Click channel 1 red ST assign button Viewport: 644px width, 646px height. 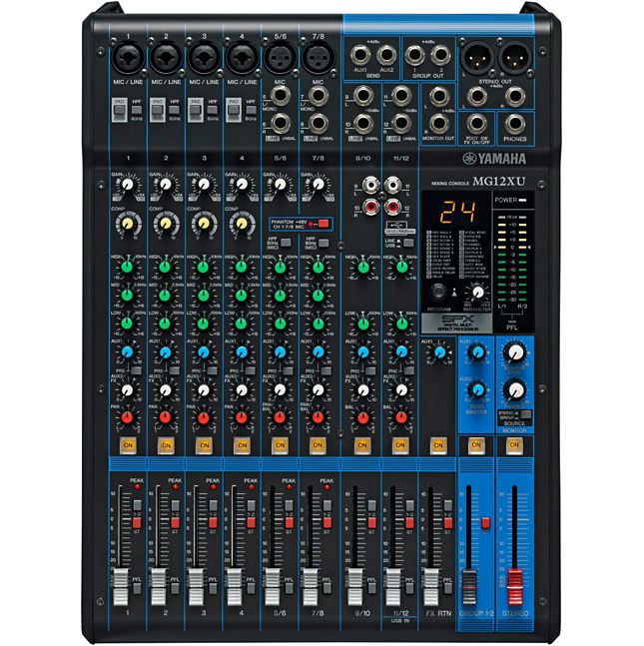(x=137, y=523)
